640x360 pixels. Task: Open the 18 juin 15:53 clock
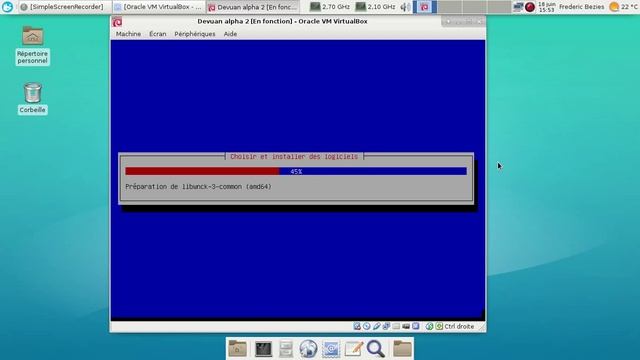click(x=547, y=7)
